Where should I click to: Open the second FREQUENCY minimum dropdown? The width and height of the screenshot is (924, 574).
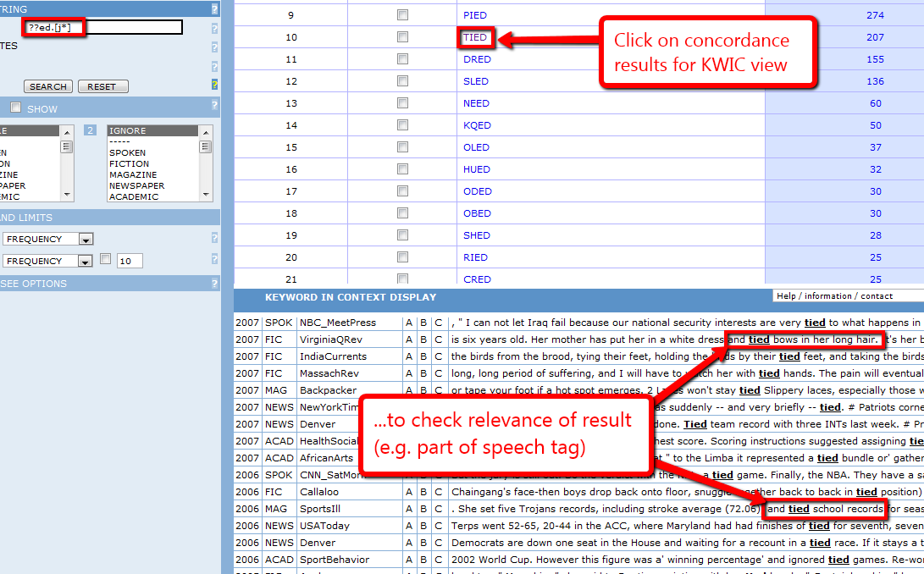[x=47, y=261]
